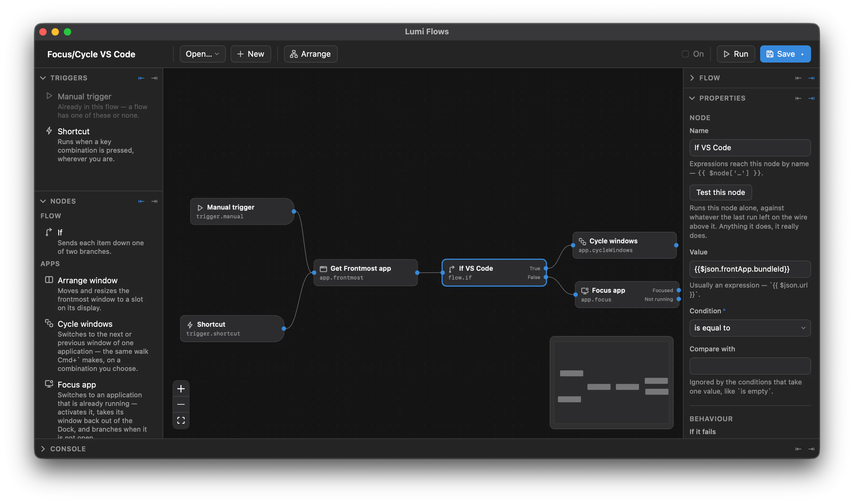Collapse the Properties section
The width and height of the screenshot is (854, 504).
tap(692, 98)
